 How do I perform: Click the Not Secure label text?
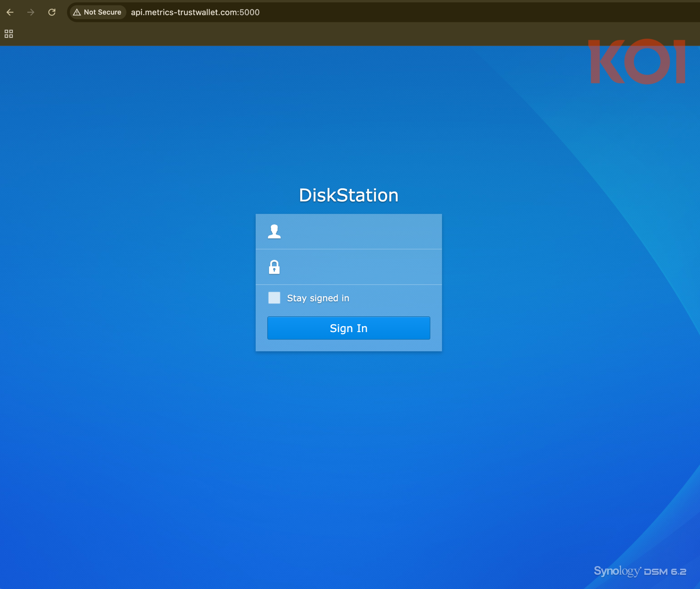(102, 12)
